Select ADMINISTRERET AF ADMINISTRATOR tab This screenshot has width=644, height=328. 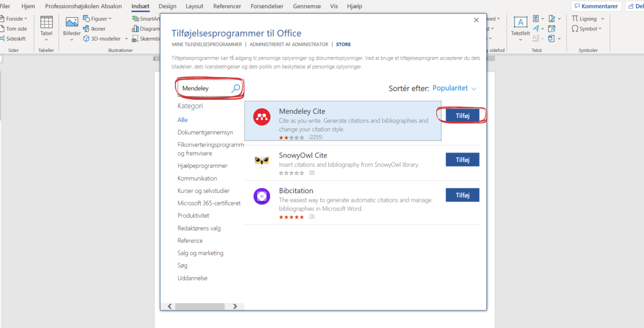click(289, 44)
